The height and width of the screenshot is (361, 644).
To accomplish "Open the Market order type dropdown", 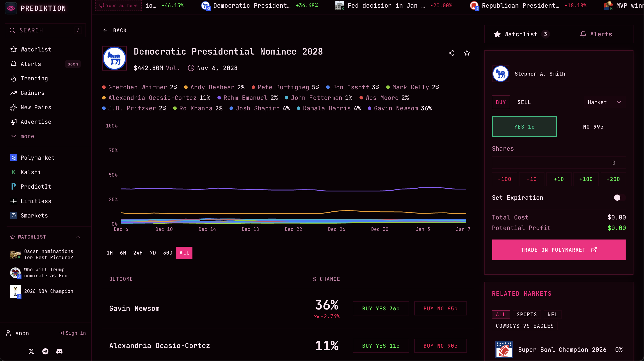I will 604,102.
